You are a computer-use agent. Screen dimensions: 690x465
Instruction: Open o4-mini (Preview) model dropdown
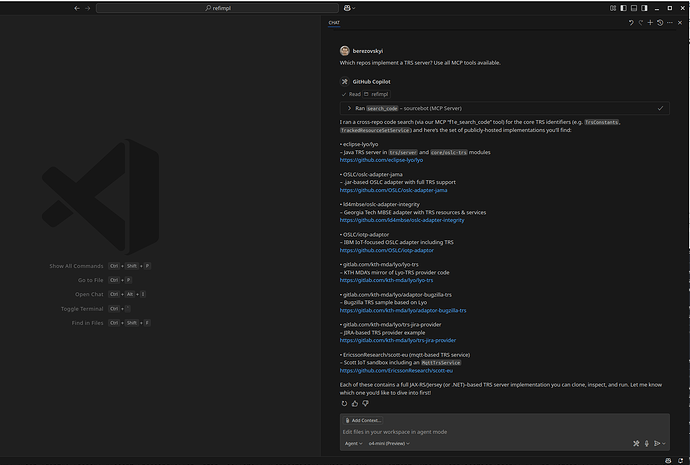389,443
